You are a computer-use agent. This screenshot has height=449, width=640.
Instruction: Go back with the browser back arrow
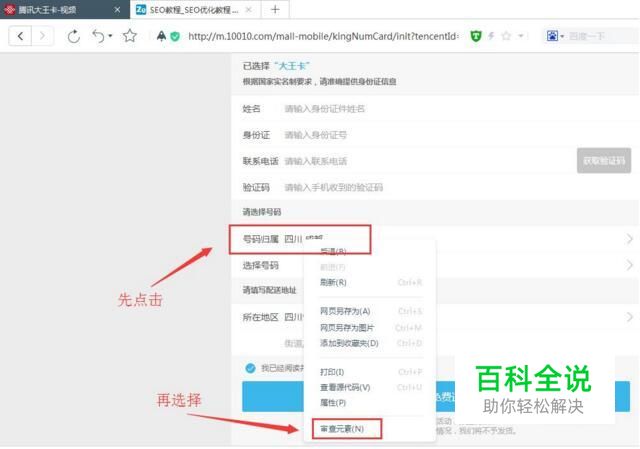pos(20,36)
